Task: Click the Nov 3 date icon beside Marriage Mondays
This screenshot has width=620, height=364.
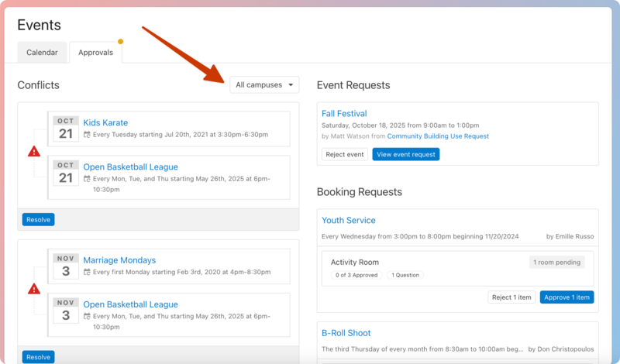Action: point(66,266)
